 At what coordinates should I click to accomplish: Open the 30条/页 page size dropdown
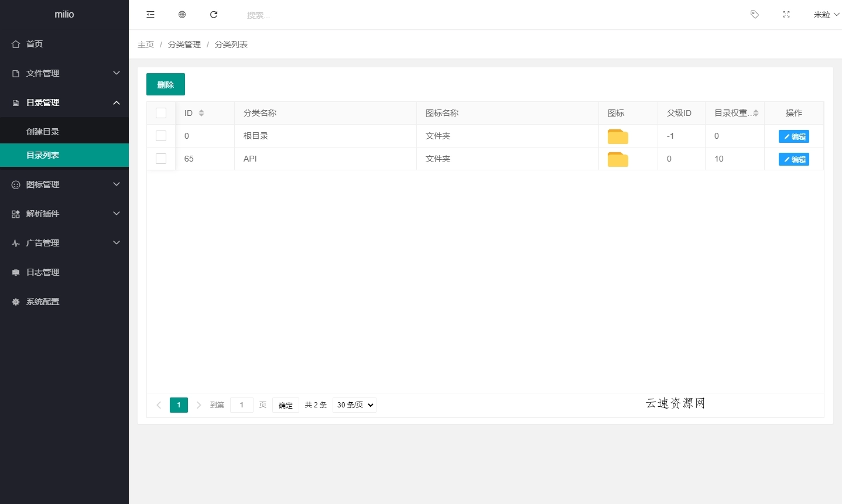pos(354,404)
